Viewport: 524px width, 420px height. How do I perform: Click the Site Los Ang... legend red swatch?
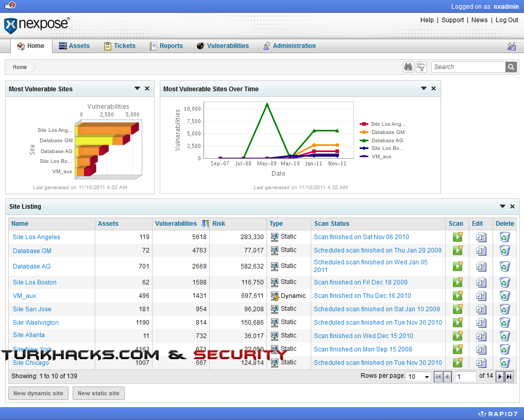point(364,124)
